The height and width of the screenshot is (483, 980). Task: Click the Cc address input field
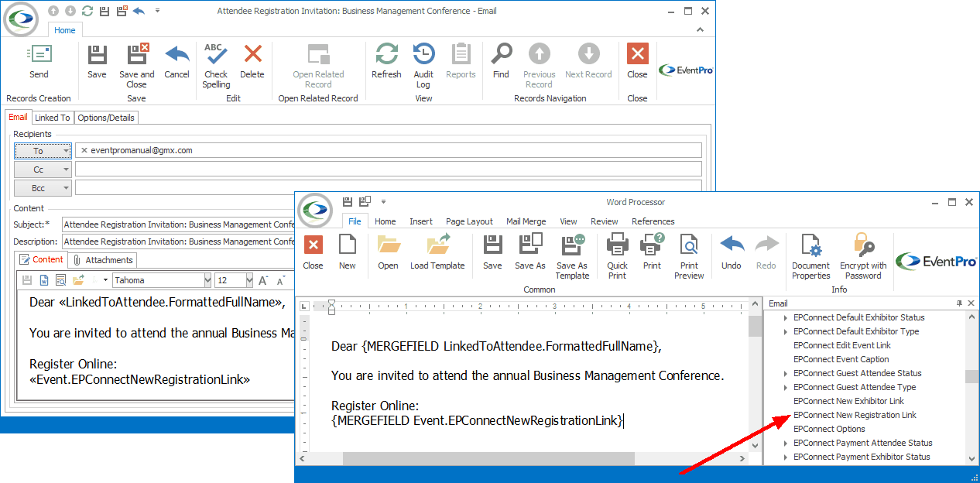pyautogui.click(x=389, y=170)
